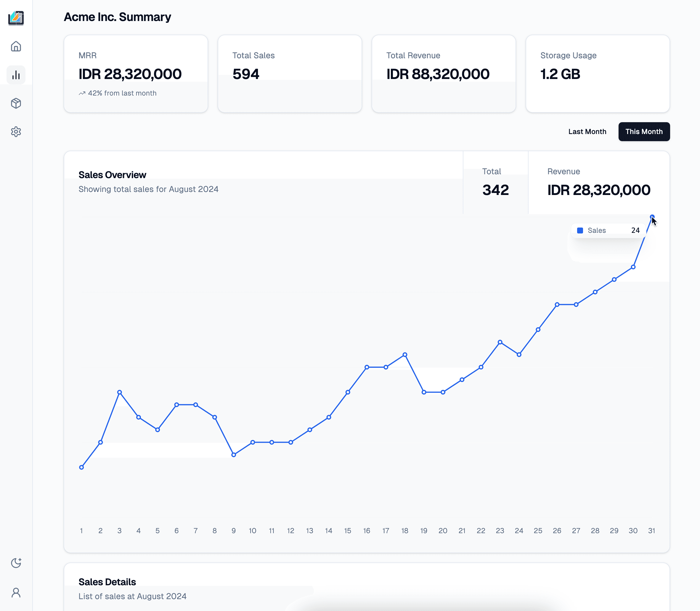
Task: Select the Total 342 chart toggle
Action: coord(496,183)
